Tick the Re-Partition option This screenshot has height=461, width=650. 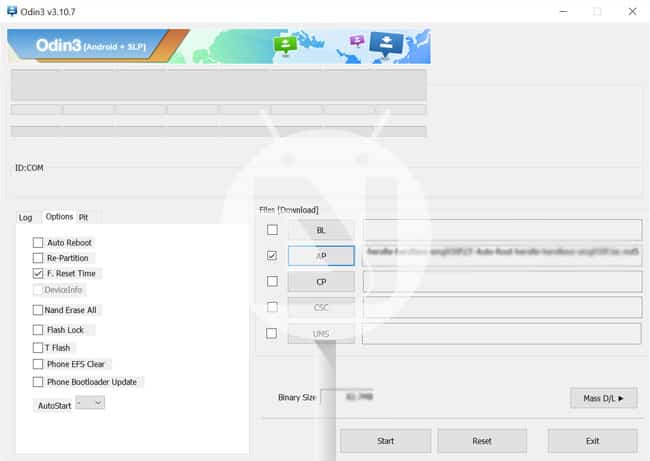point(38,258)
